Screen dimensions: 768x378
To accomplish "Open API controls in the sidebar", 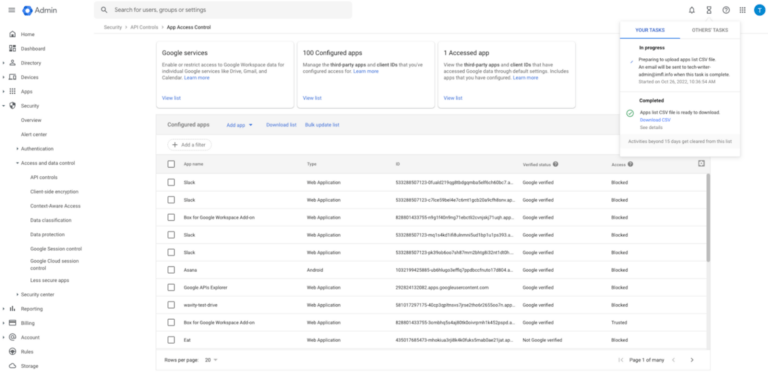I will (x=44, y=177).
